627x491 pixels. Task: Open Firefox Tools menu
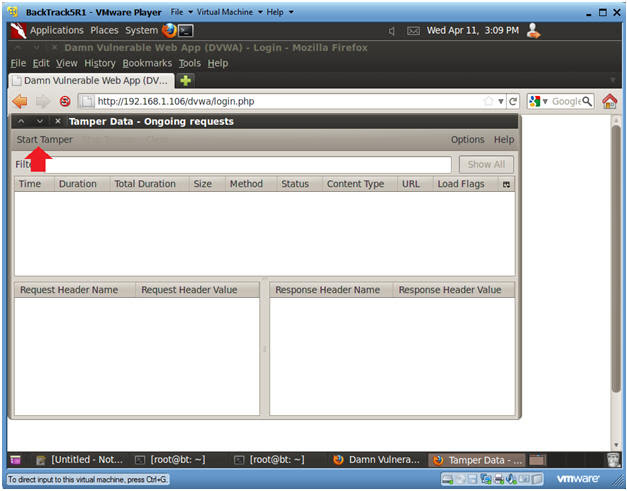190,63
